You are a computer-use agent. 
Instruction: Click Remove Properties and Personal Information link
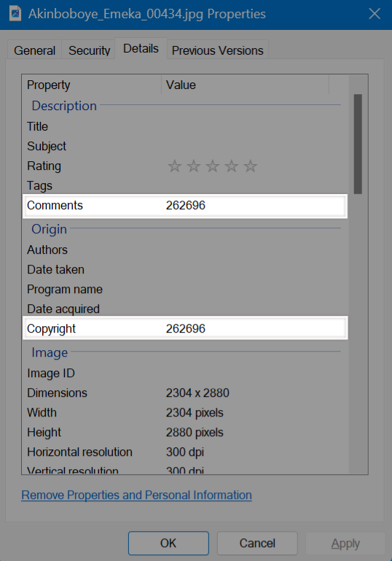[x=136, y=495]
